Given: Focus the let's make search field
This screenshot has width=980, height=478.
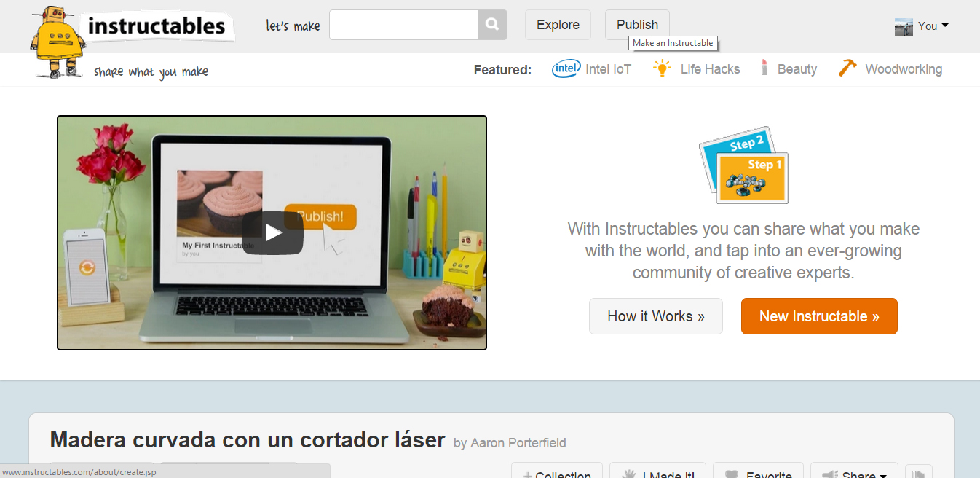Looking at the screenshot, I should click(403, 25).
